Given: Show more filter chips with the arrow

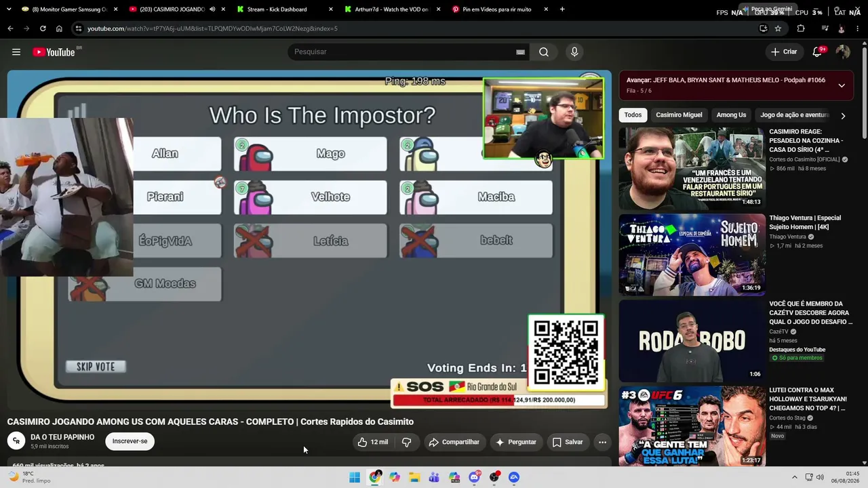Looking at the screenshot, I should (x=843, y=116).
